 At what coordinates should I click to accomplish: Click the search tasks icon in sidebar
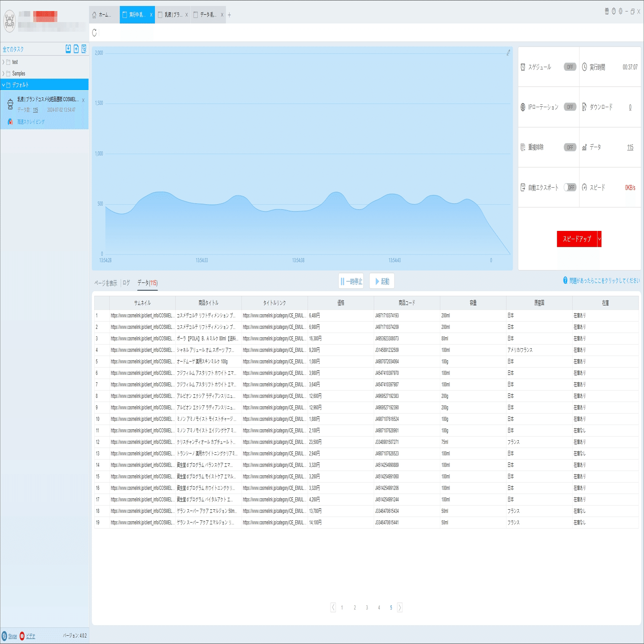click(84, 49)
